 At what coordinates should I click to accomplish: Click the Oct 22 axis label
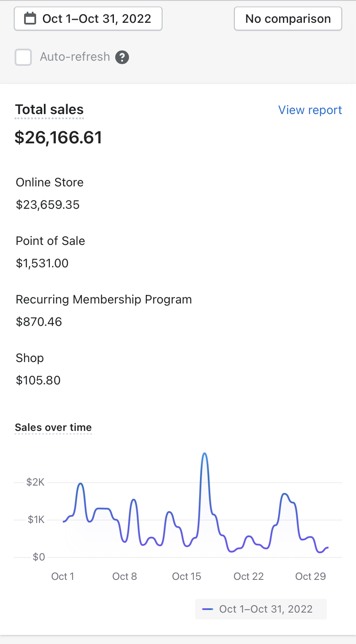point(249,576)
